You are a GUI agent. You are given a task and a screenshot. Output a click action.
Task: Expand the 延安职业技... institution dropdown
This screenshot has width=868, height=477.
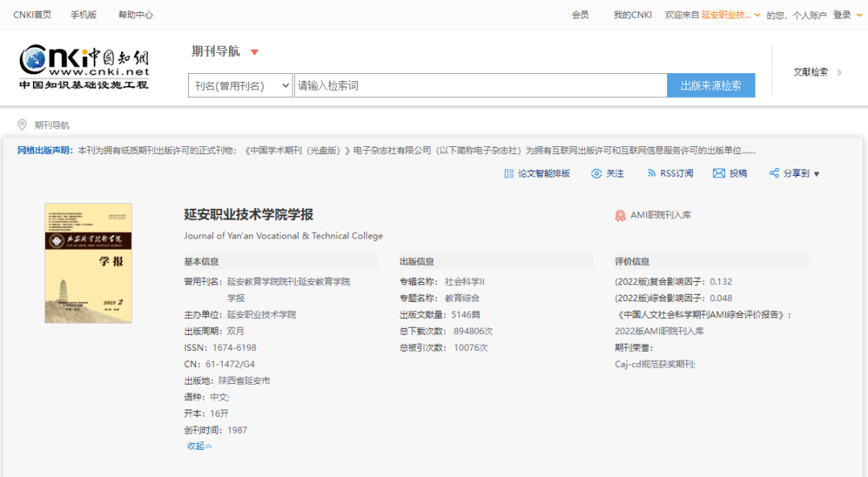click(757, 15)
